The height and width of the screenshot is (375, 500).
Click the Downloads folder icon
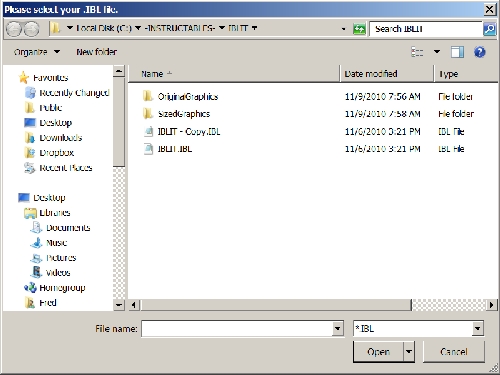[30, 137]
